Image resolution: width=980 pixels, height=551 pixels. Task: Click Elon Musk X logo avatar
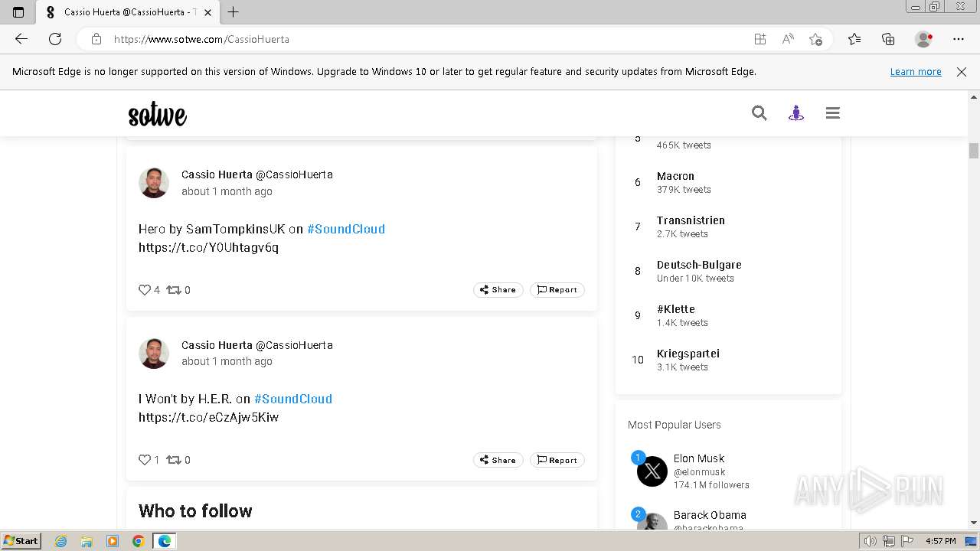652,471
